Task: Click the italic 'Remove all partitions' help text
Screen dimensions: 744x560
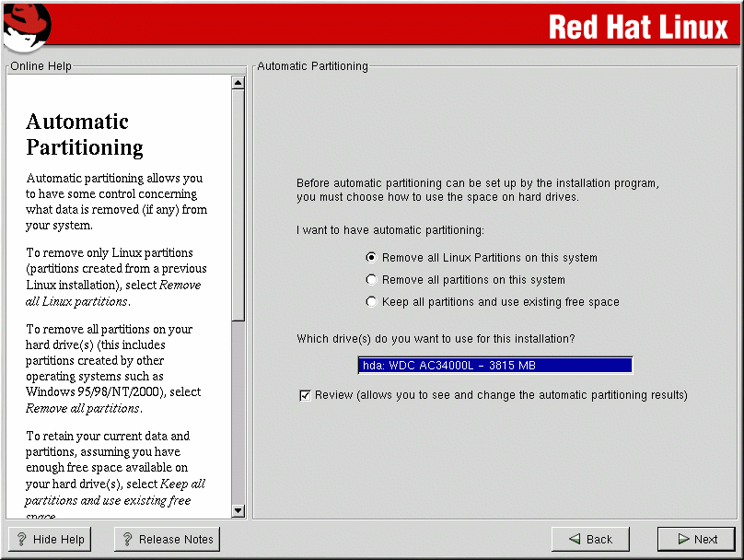Action: click(x=83, y=408)
